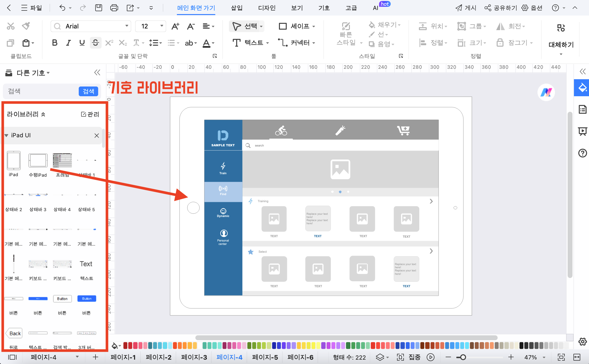Collapse the iPad UI library section
The height and width of the screenshot is (364, 589).
[6, 135]
